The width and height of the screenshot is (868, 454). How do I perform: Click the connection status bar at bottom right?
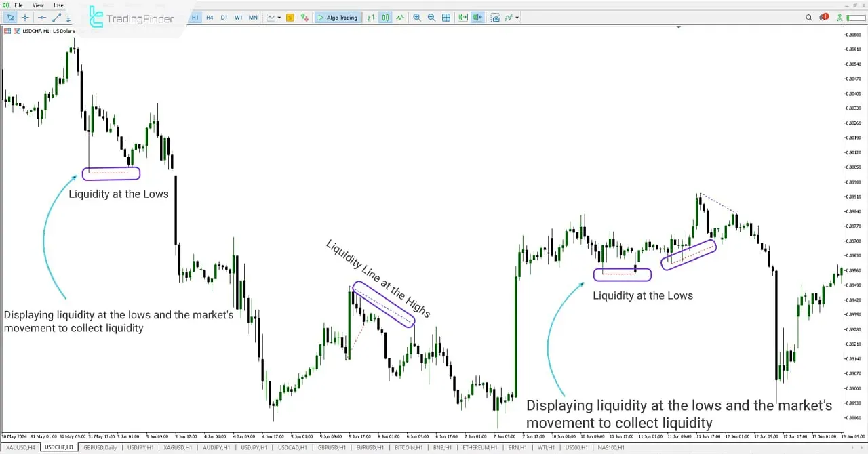pos(856,18)
